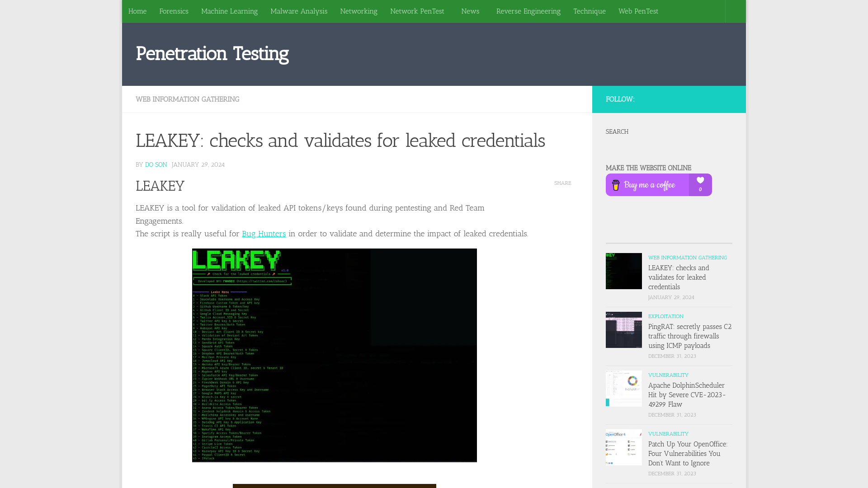Open the Forensics section

coord(174,11)
